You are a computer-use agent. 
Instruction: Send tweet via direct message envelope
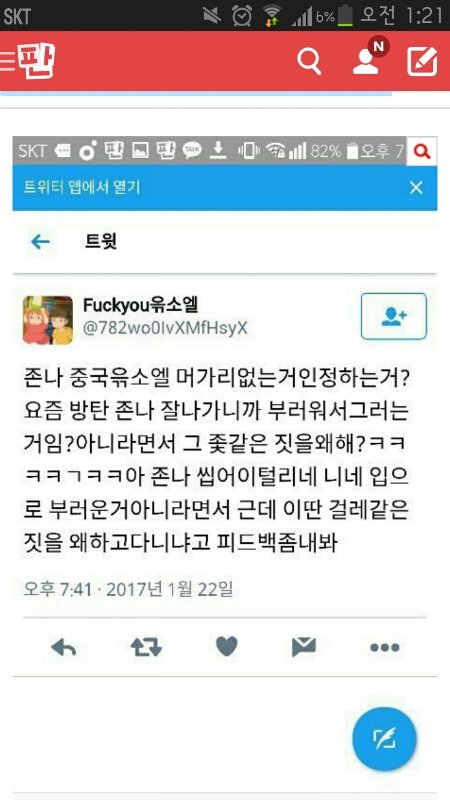tap(304, 647)
